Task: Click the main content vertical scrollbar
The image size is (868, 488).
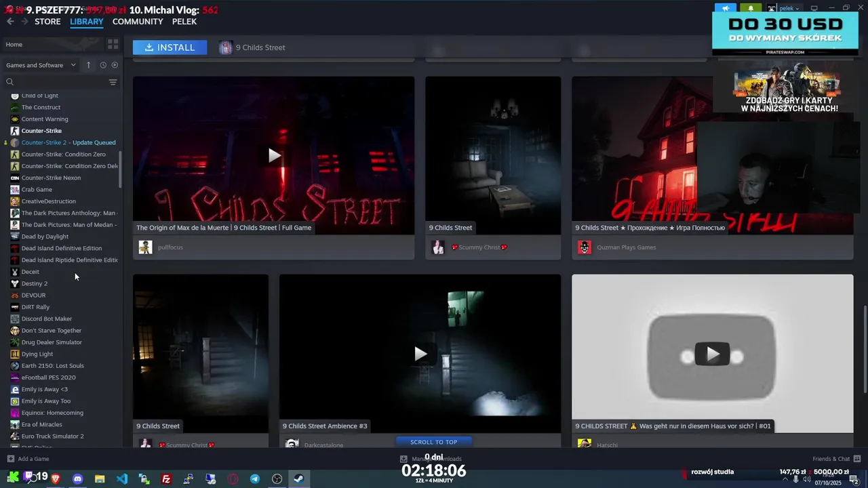Action: point(865,349)
